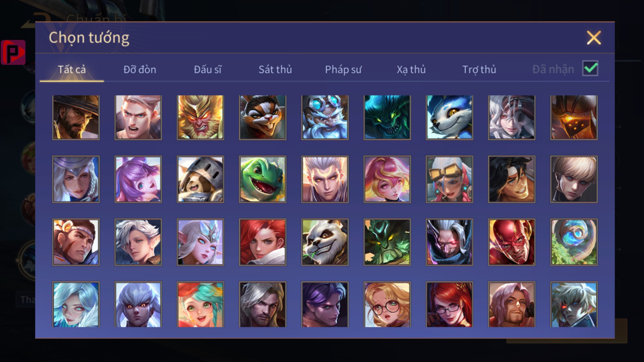Choose the golden monkey king hero
Image resolution: width=644 pixels, height=362 pixels.
(x=200, y=117)
